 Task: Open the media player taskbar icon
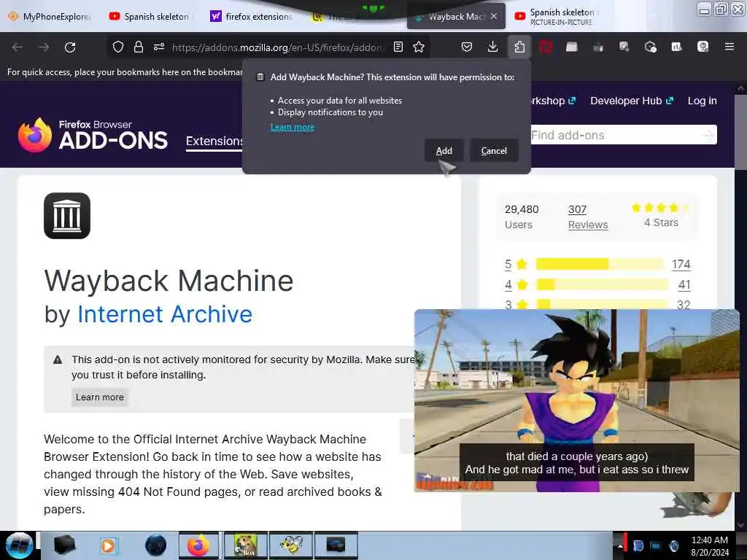coord(108,545)
